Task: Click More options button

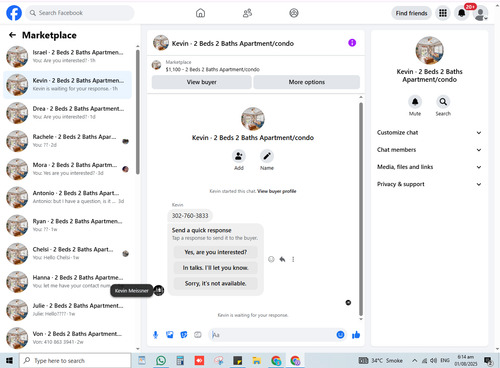Action: 307,82
